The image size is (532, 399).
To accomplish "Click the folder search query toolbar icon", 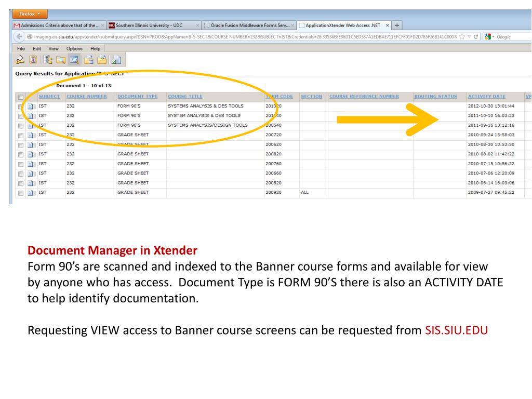I will pos(61,60).
